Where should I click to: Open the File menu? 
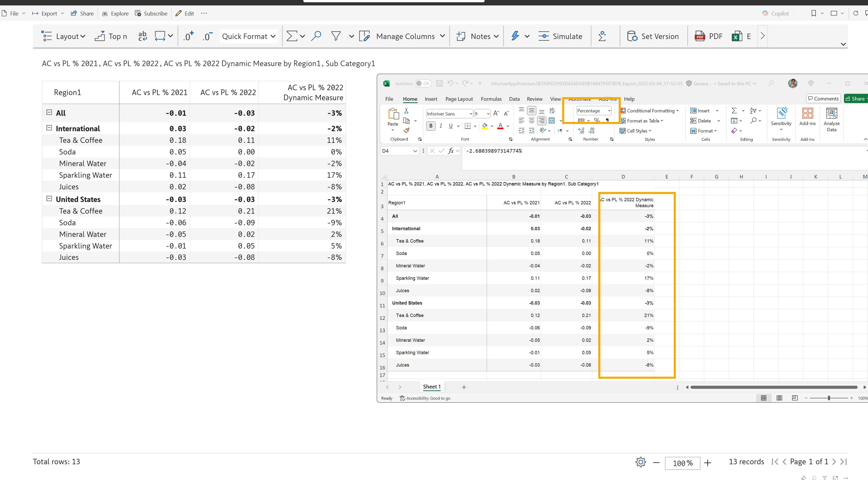click(x=14, y=13)
